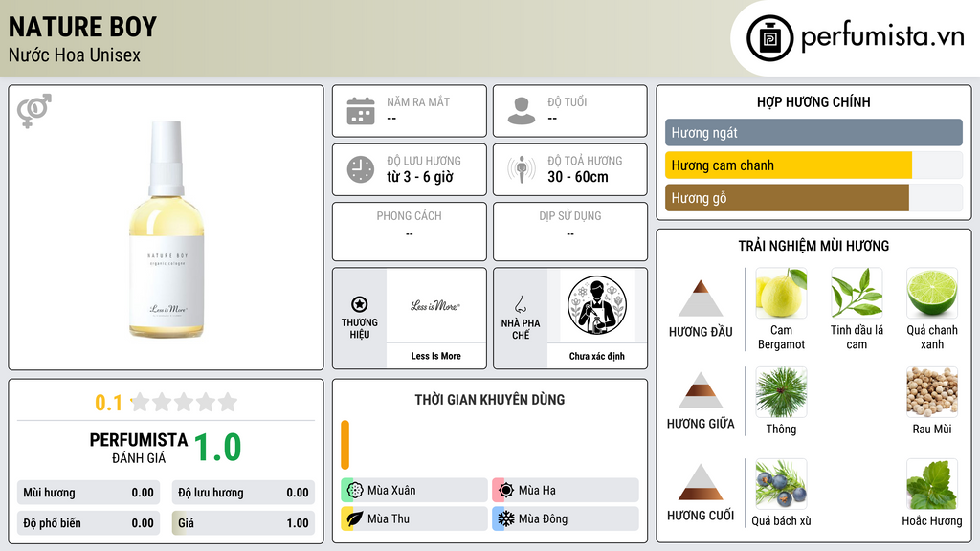Click the Giá 1.00 score

point(243,523)
